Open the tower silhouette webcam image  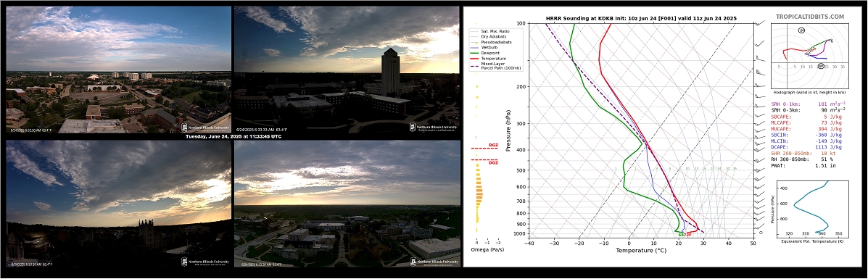pyautogui.click(x=347, y=70)
